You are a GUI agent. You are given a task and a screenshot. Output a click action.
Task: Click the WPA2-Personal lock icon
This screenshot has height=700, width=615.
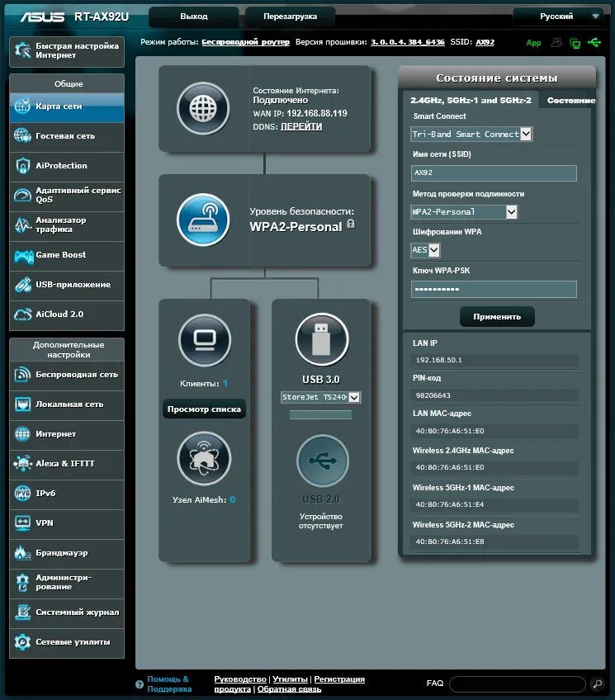click(351, 224)
